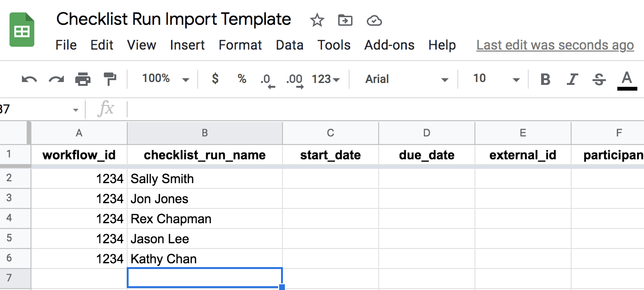Open the Arial font dropdown
This screenshot has height=290, width=644.
(407, 79)
